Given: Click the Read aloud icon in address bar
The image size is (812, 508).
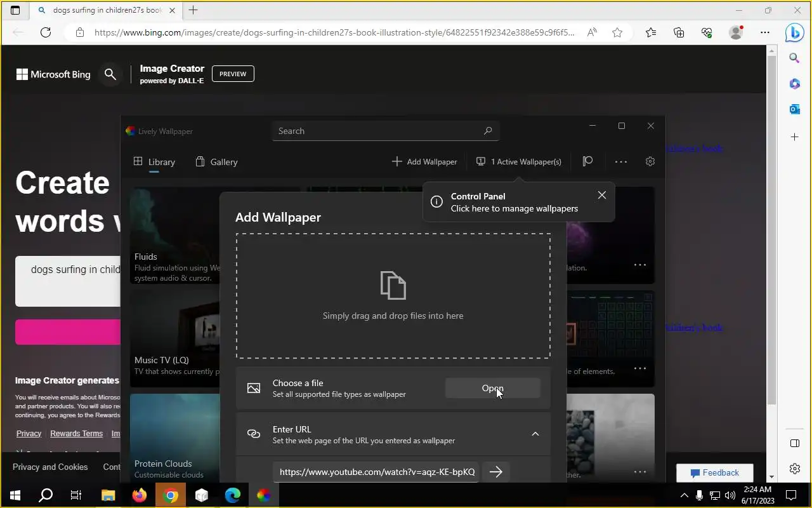Looking at the screenshot, I should [x=592, y=32].
